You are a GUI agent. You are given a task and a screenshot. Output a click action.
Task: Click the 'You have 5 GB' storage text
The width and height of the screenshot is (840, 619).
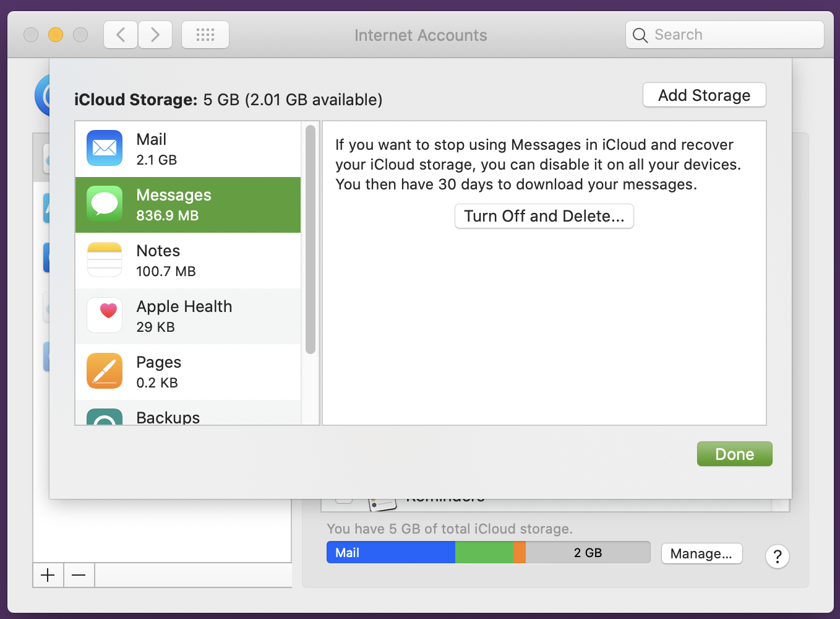click(450, 529)
